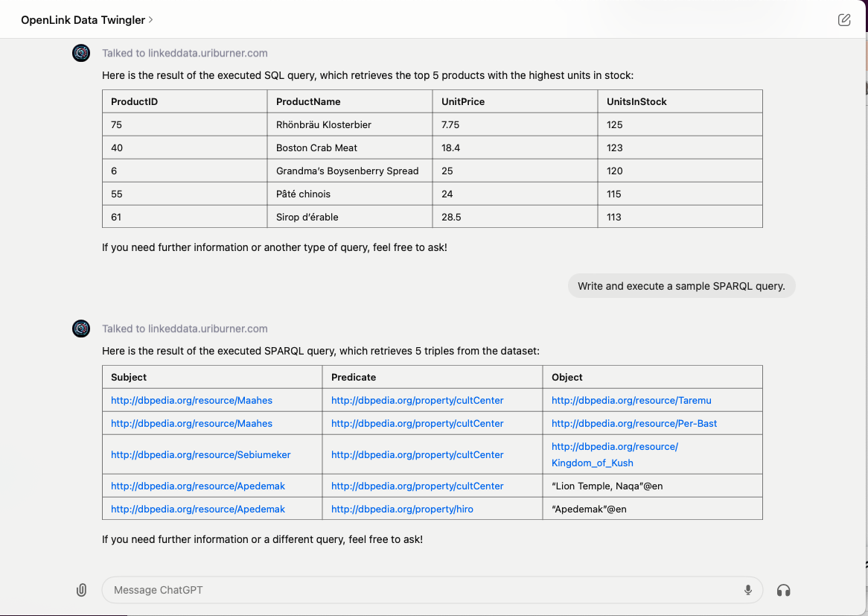Open voice mode headphones icon
Image resolution: width=868 pixels, height=616 pixels.
pos(783,590)
